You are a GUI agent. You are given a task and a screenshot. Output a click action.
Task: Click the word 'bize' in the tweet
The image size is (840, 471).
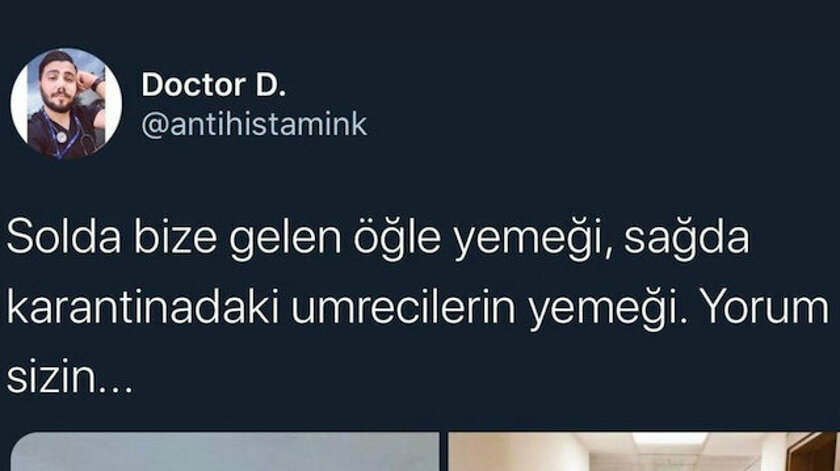[175, 238]
